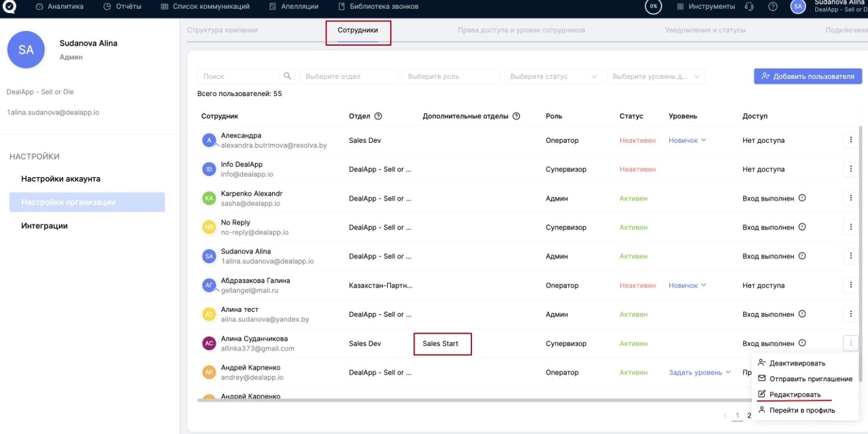Click the 0% progress circle indicator
The width and height of the screenshot is (868, 434).
653,7
